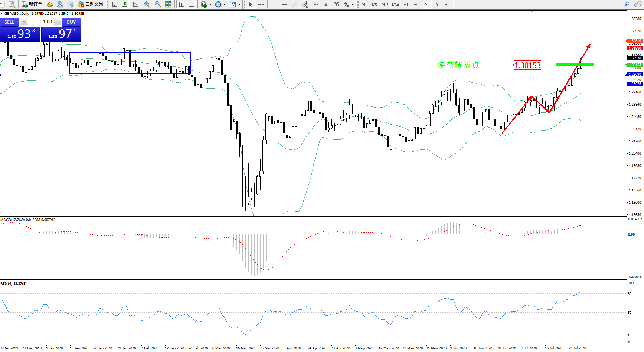This screenshot has height=352, width=644.
Task: Zoom in on the chart
Action: [x=147, y=4]
